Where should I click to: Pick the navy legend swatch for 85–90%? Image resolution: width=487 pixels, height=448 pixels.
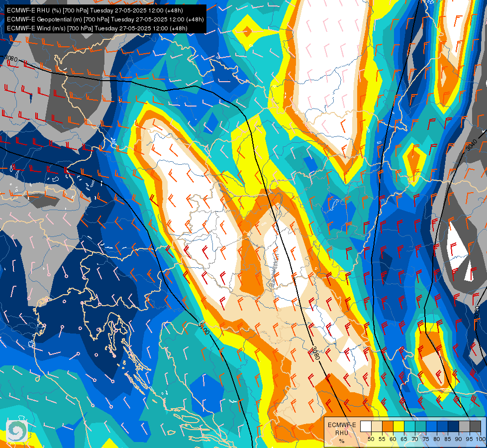tap(454, 426)
